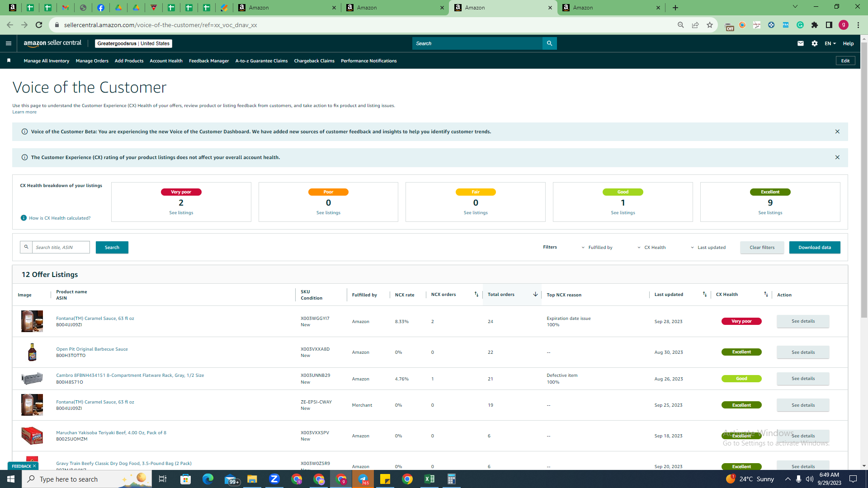
Task: Open the Chrome extensions puzzle icon
Action: coord(814,25)
